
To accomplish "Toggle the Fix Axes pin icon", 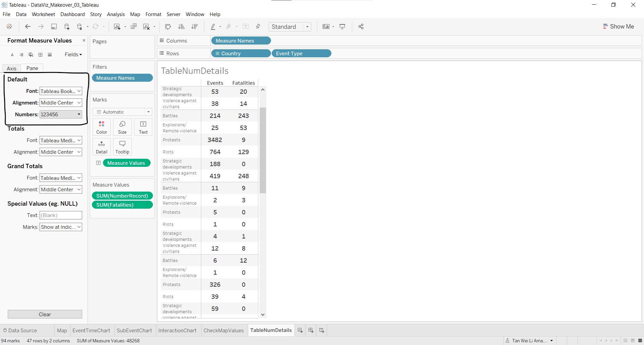I will [258, 27].
